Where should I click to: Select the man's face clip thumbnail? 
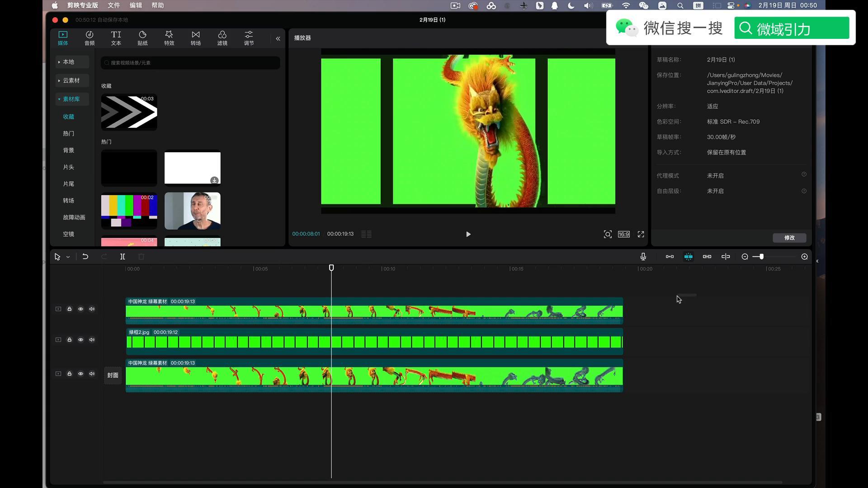tap(193, 211)
